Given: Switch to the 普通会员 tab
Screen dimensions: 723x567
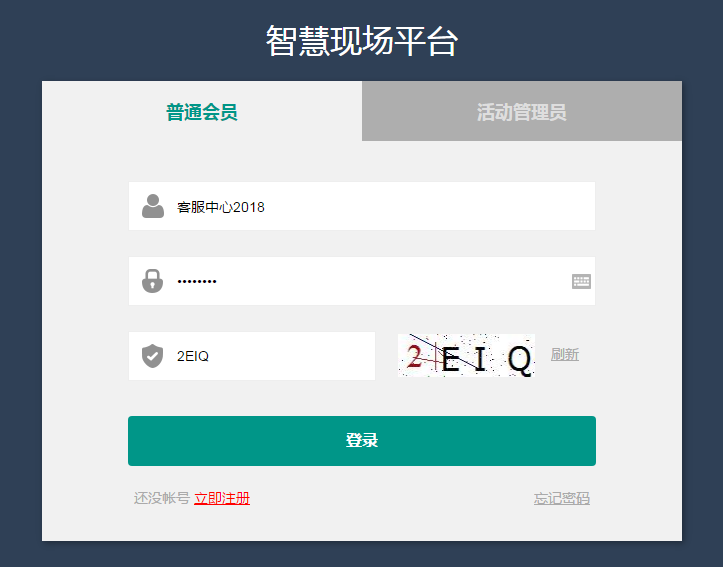Looking at the screenshot, I should point(202,111).
